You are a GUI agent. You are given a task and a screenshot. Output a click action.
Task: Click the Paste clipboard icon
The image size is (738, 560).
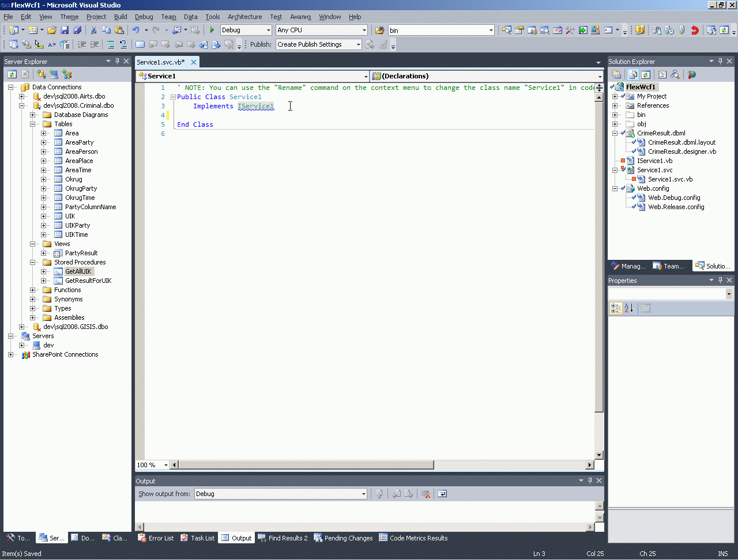click(119, 30)
